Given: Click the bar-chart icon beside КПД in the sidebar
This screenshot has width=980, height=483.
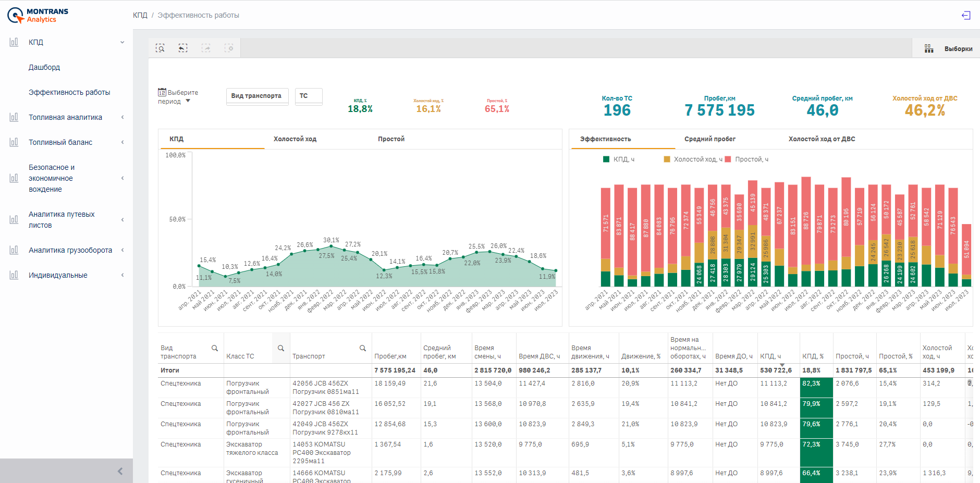Looking at the screenshot, I should [x=14, y=42].
